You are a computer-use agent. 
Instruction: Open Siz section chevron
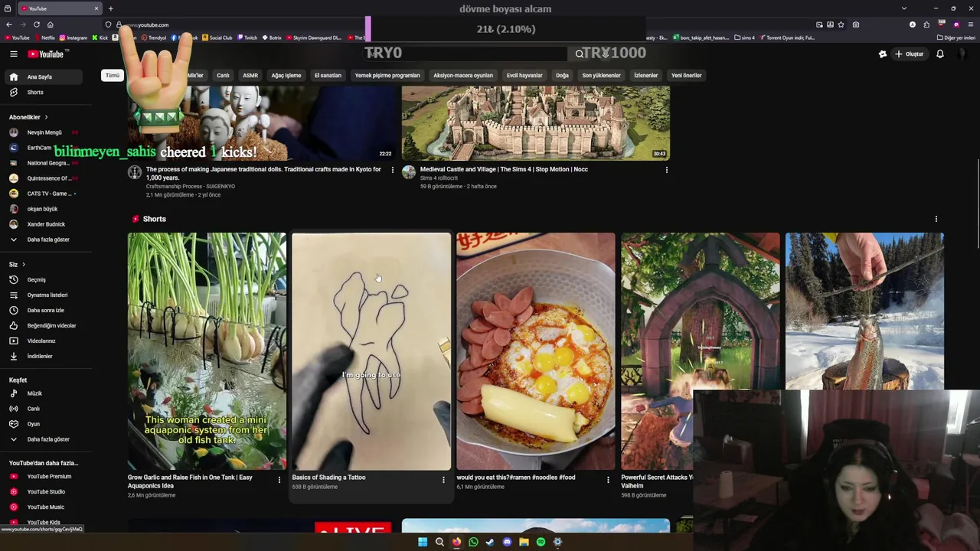pos(23,265)
